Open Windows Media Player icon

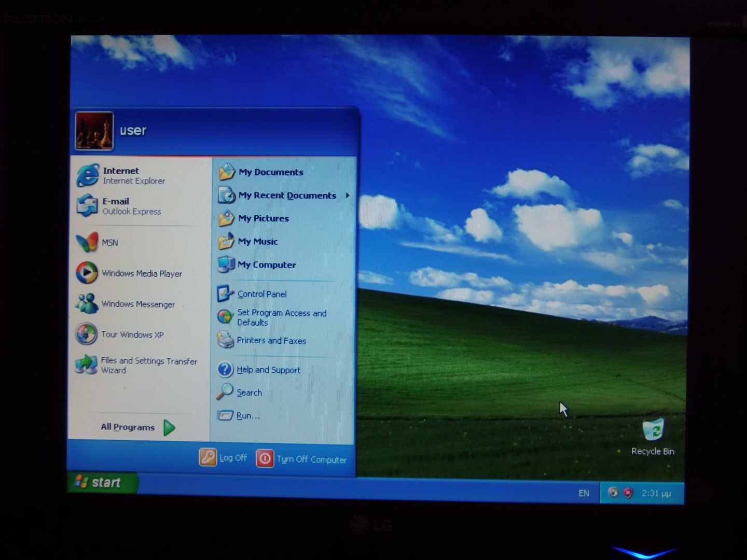pyautogui.click(x=87, y=273)
